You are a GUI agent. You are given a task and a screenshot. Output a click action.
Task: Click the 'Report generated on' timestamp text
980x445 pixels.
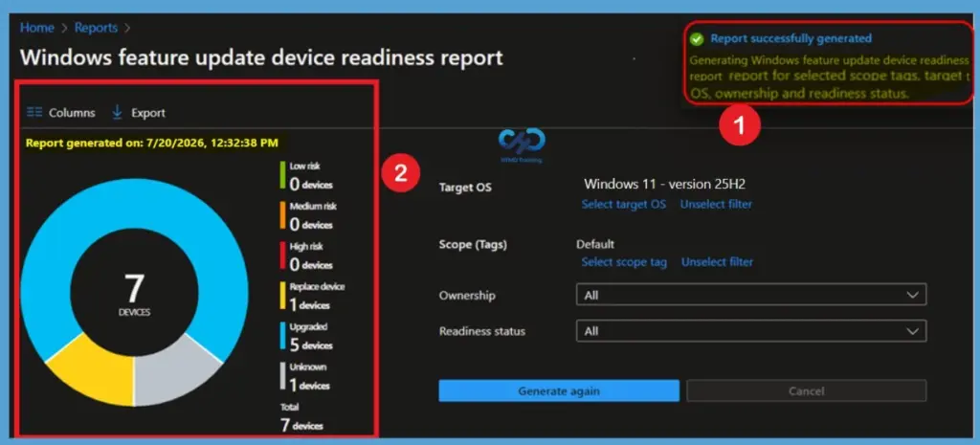(x=152, y=144)
